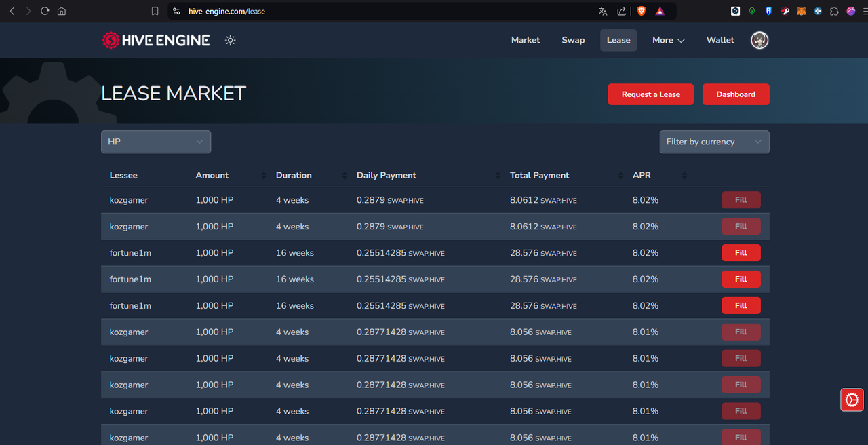Viewport: 868px width, 445px height.
Task: Open the Brave Shields lion icon
Action: pyautogui.click(x=642, y=11)
